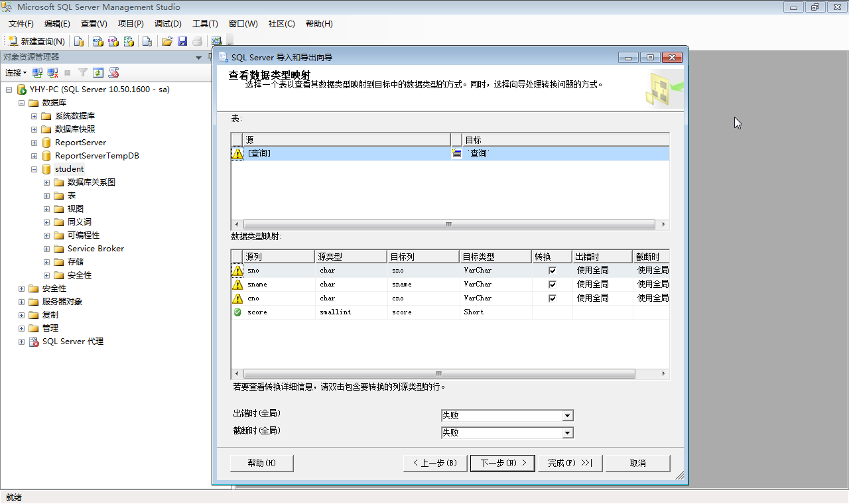
Task: Uncheck the 转换 checkbox for sno row
Action: pos(553,271)
